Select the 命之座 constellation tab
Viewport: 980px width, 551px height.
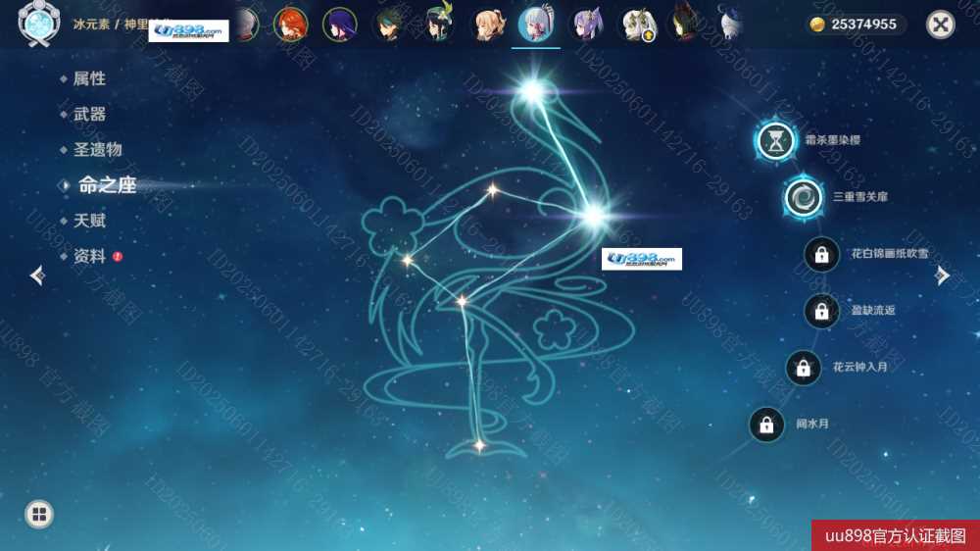coord(107,185)
